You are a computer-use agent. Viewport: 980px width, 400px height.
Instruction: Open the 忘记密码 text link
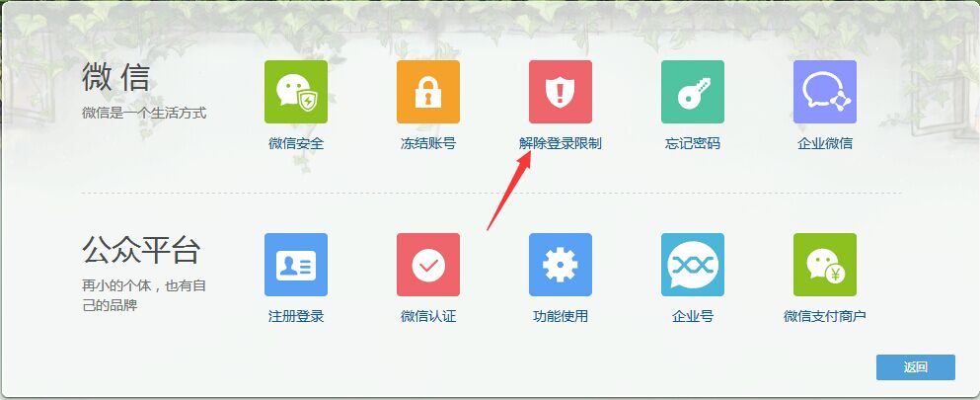[693, 143]
